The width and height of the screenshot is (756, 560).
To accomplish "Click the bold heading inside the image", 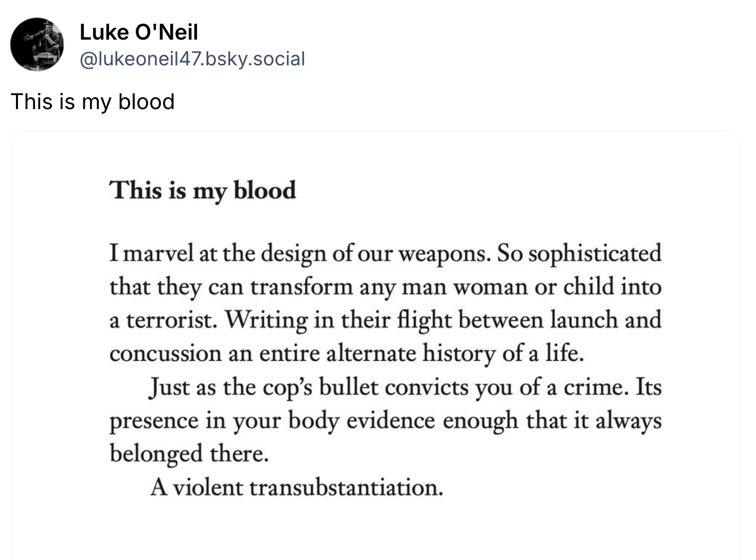I will point(203,190).
